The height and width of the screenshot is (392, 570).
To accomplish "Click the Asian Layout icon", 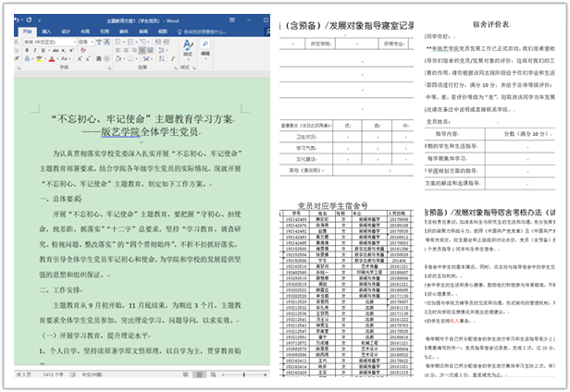I will 146,58.
